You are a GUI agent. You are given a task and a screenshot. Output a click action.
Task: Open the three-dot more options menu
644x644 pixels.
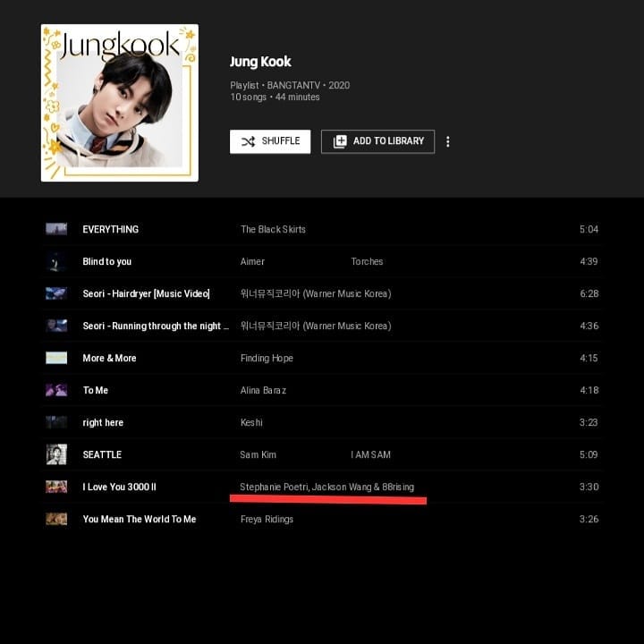[448, 141]
